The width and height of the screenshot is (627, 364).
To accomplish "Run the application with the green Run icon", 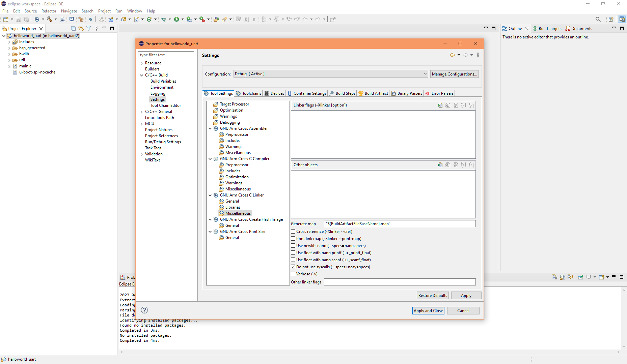I will [x=177, y=19].
